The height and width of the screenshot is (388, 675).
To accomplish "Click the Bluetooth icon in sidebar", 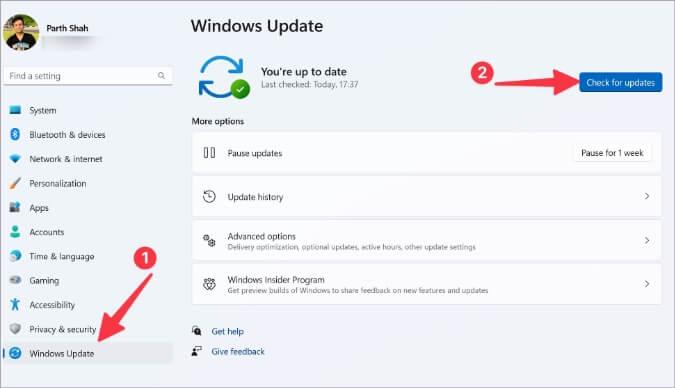I will click(x=15, y=134).
